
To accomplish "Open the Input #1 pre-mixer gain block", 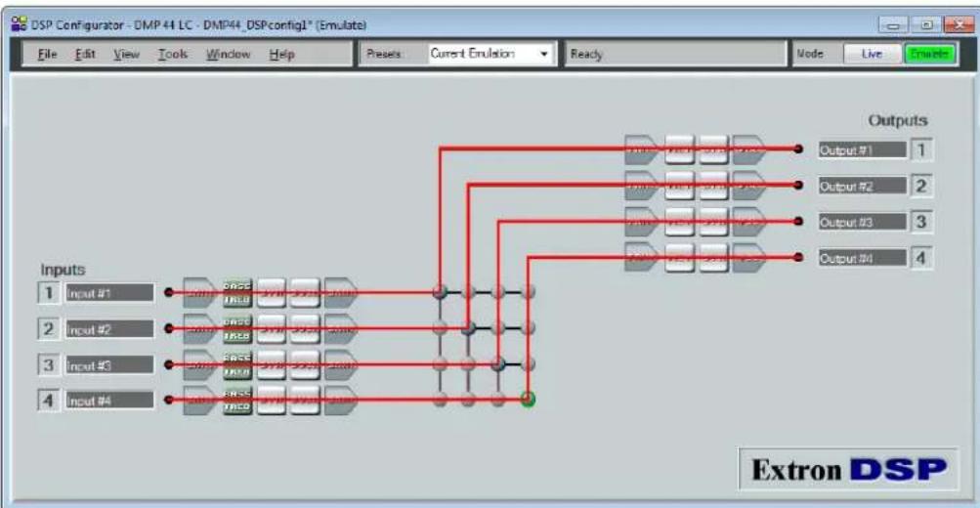I will [341, 292].
